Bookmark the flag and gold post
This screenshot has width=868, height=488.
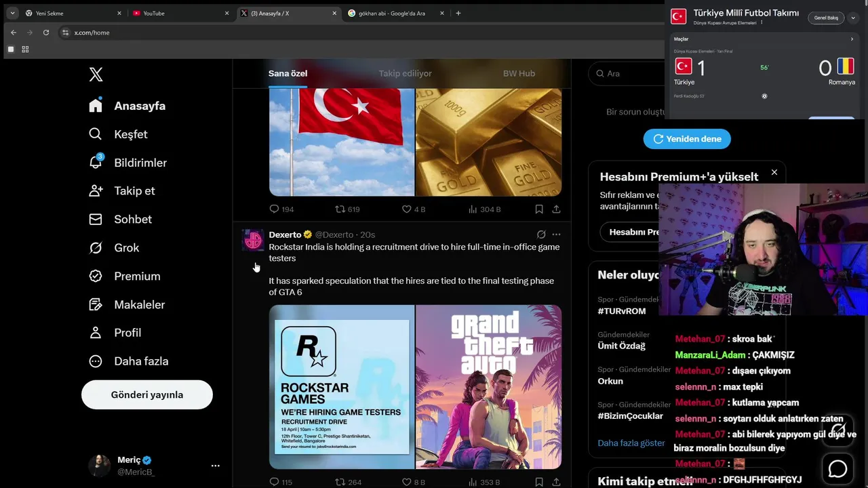click(x=539, y=209)
